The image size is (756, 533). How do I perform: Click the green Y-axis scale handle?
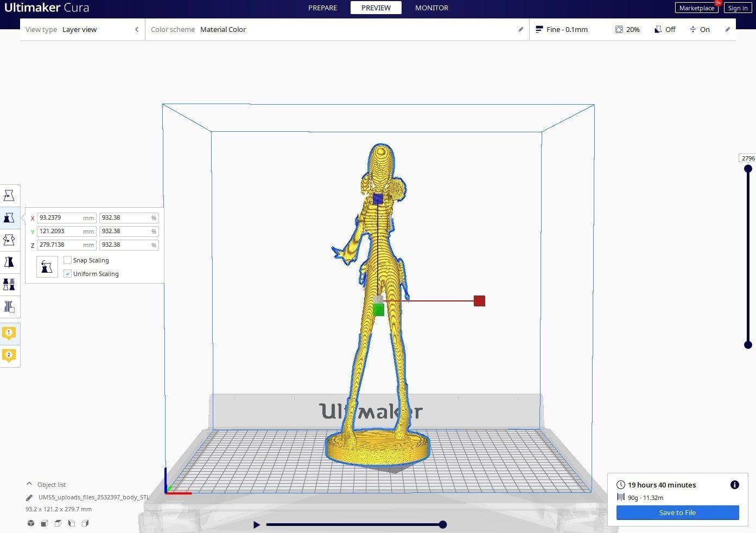click(379, 310)
